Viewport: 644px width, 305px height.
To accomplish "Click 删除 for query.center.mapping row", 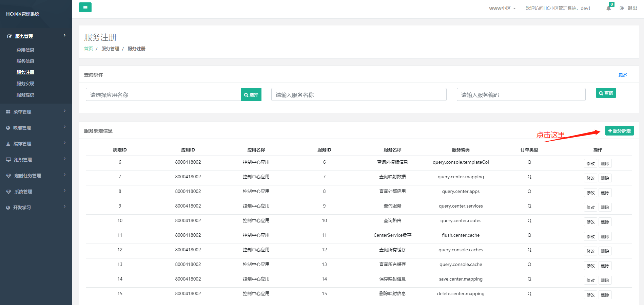I will [x=605, y=178].
